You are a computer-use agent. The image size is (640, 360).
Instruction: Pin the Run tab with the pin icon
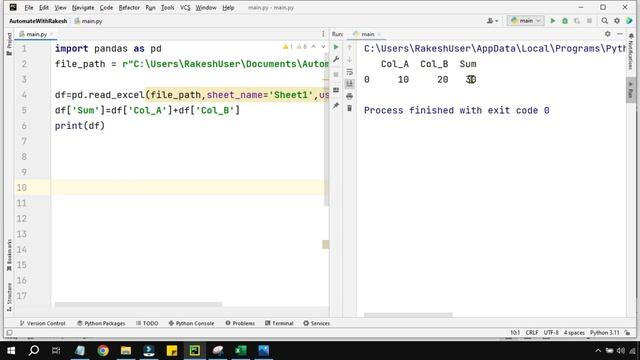[336, 106]
